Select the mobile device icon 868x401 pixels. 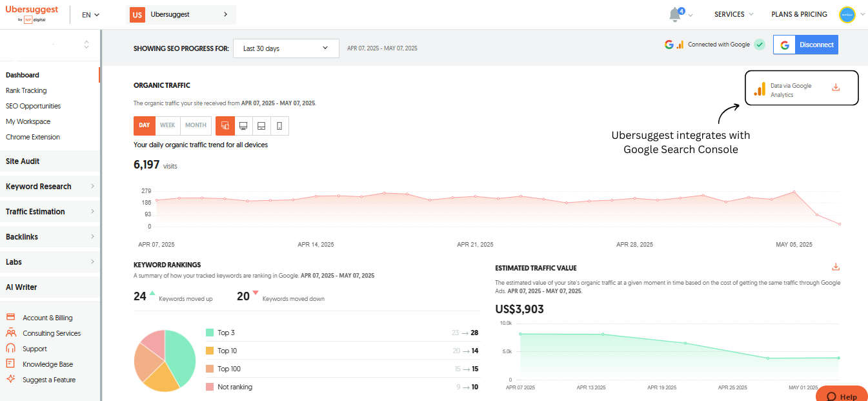click(x=279, y=125)
